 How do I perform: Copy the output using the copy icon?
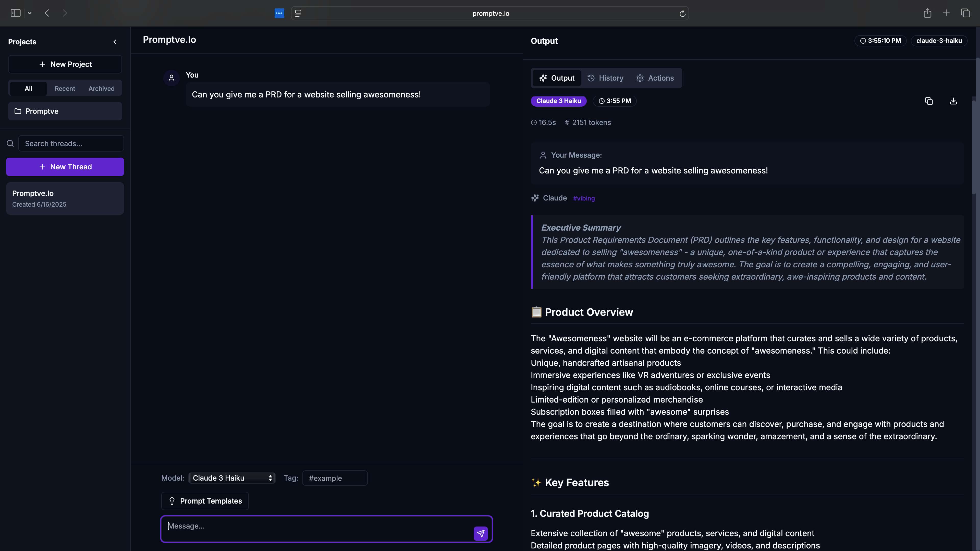tap(929, 101)
